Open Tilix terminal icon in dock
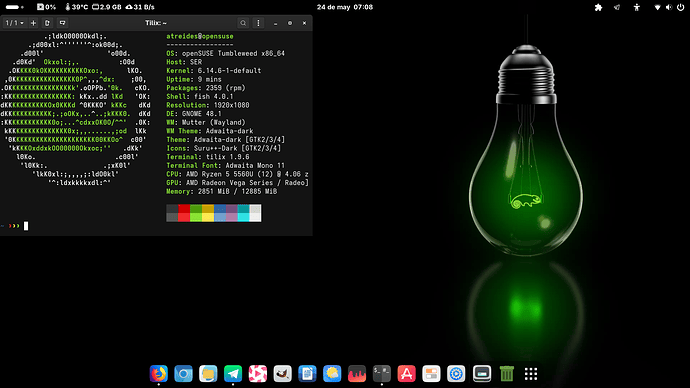 click(382, 374)
